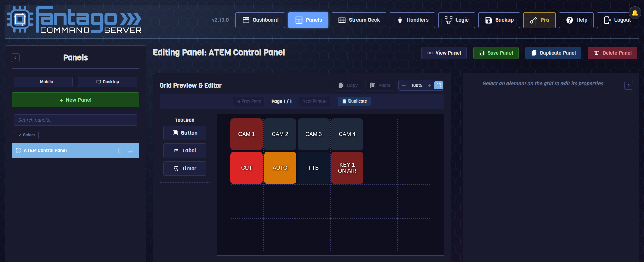The image size is (644, 262).
Task: Focus the Search panels input field
Action: pos(75,120)
